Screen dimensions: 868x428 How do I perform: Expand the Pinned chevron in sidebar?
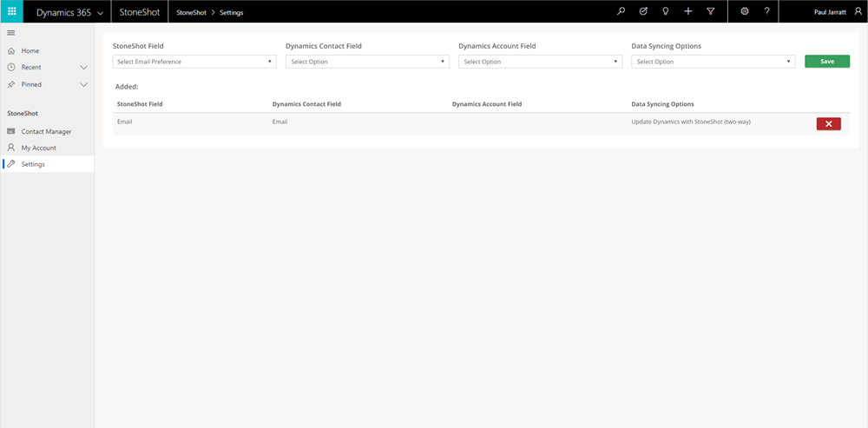[84, 85]
